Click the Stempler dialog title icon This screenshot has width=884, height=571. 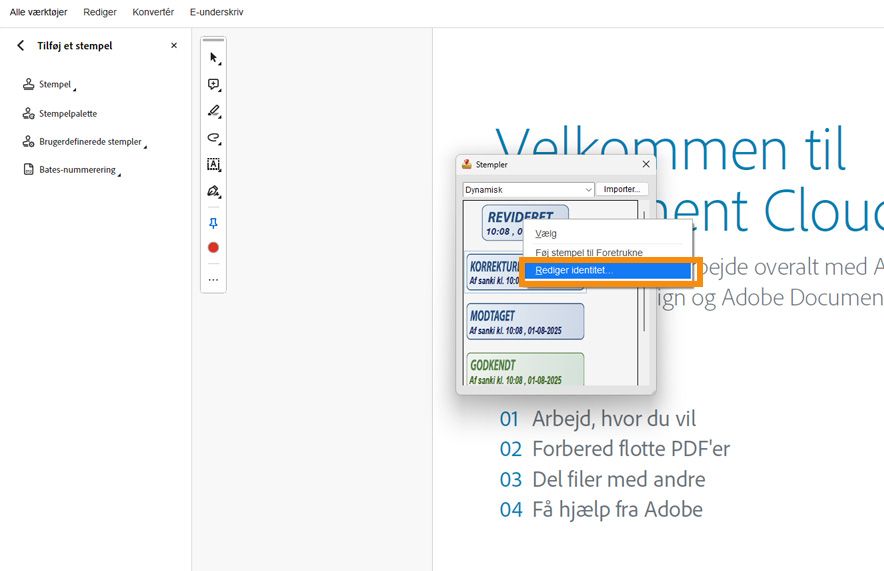coord(466,164)
